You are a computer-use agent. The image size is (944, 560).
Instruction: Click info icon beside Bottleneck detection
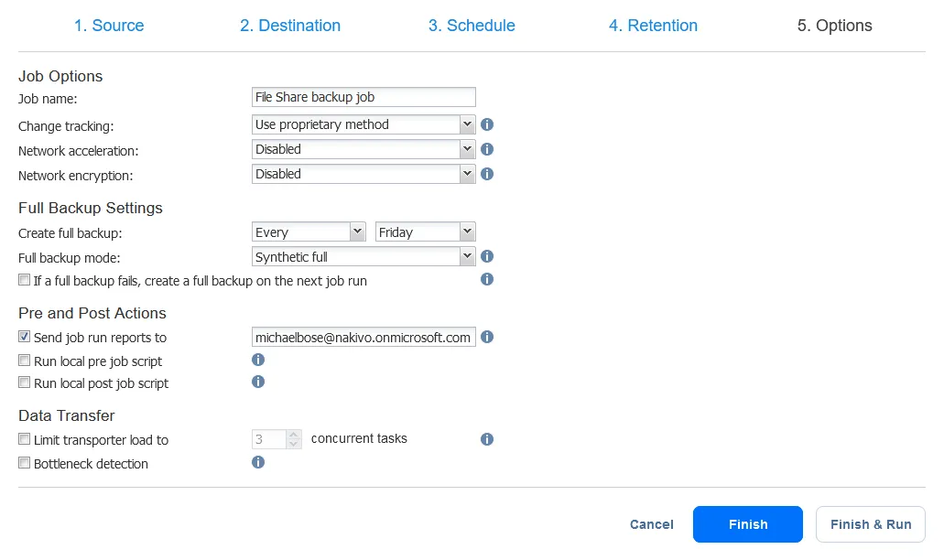tap(258, 462)
